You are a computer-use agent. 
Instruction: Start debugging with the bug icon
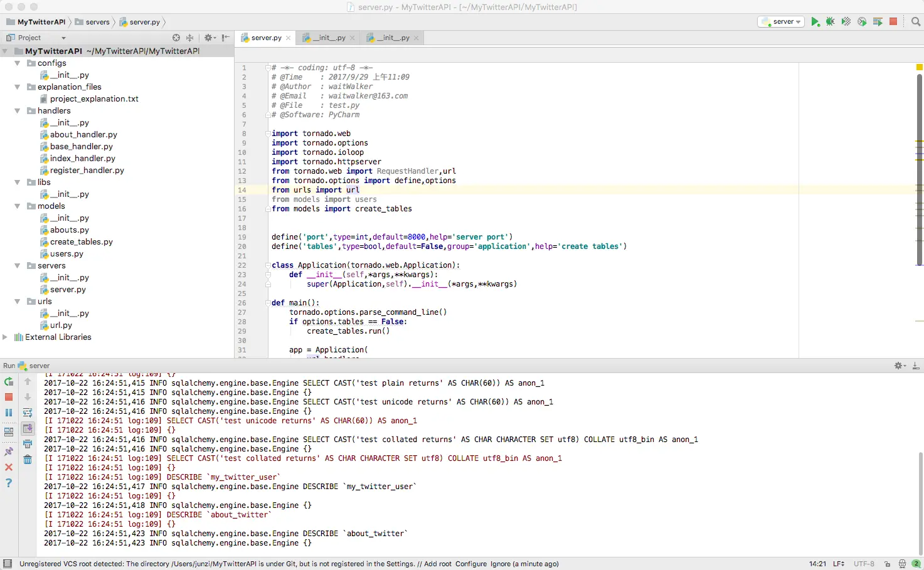(x=831, y=22)
